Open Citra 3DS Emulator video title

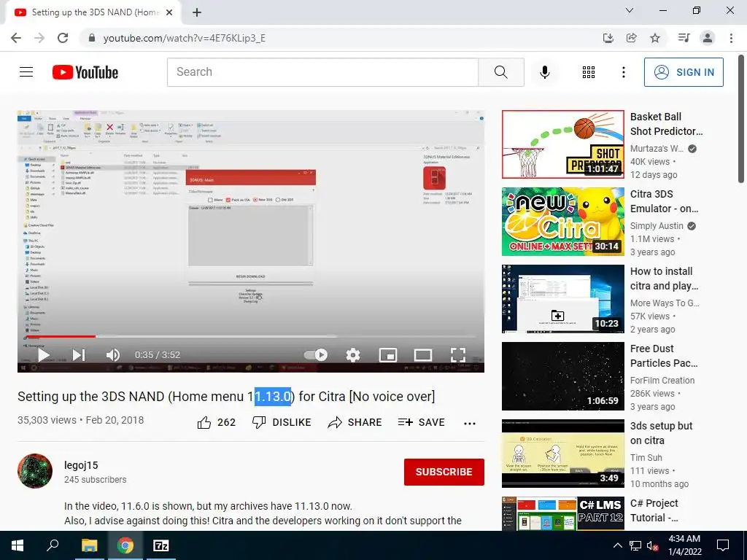(664, 201)
